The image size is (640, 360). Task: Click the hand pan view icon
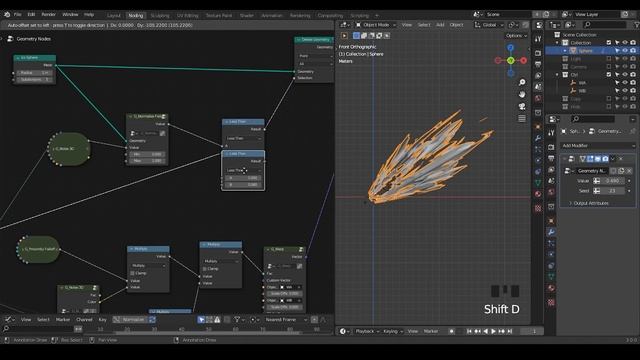click(x=522, y=94)
